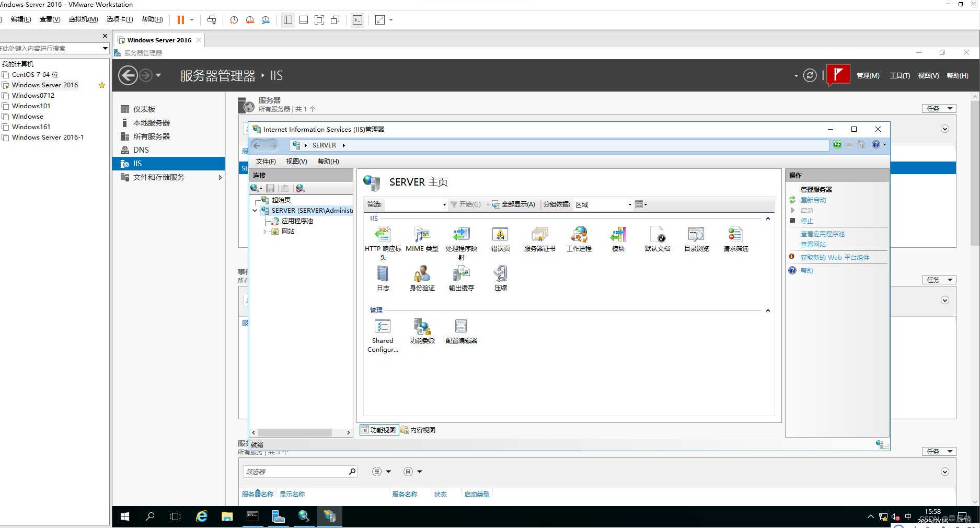The image size is (980, 528).
Task: Select 应用程序池 in connections tree
Action: 297,221
